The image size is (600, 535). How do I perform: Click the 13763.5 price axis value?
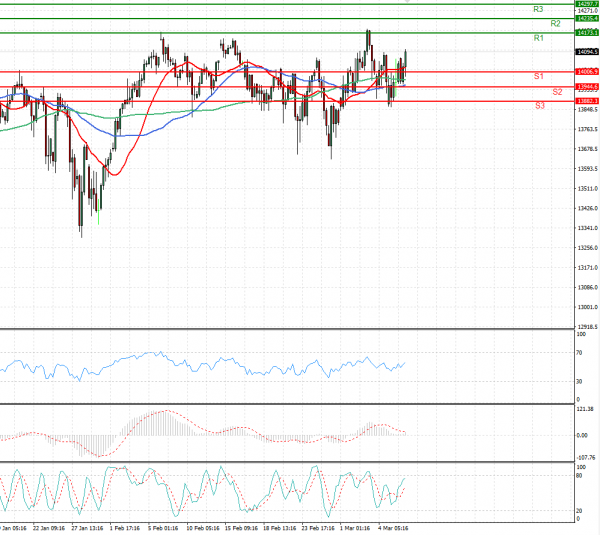(x=587, y=129)
